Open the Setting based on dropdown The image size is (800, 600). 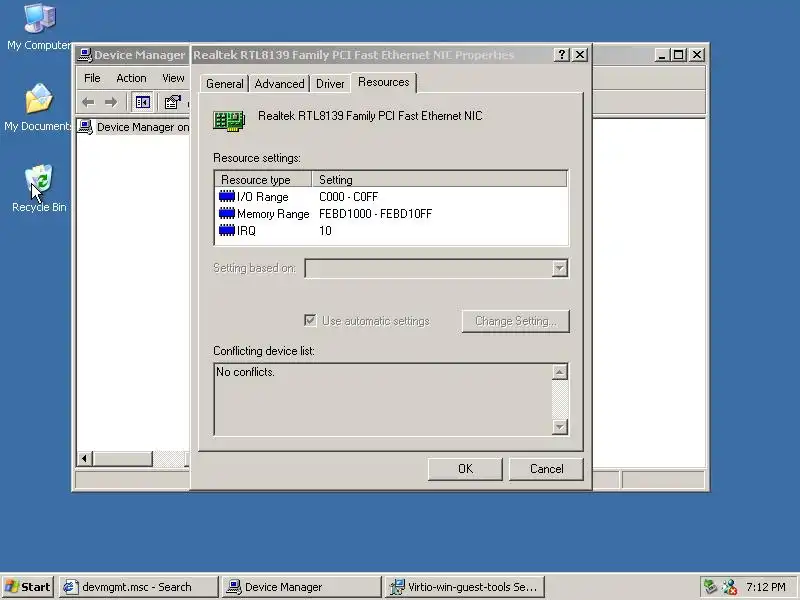(x=560, y=268)
